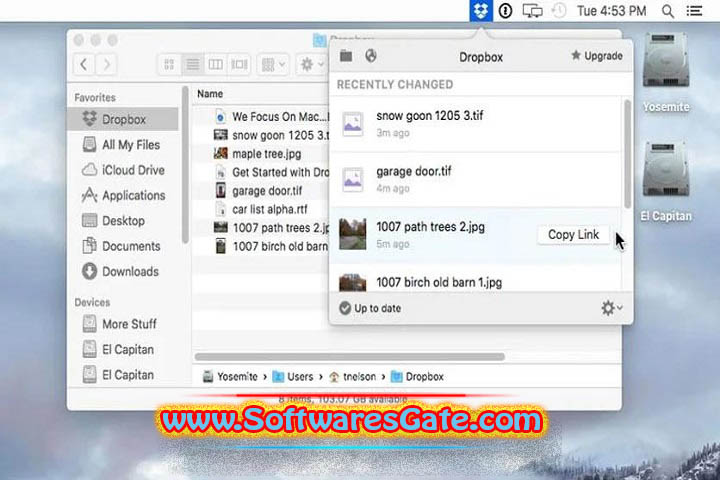Select the Yosemite drive on desktop
Screen dimensions: 720x480
point(666,73)
